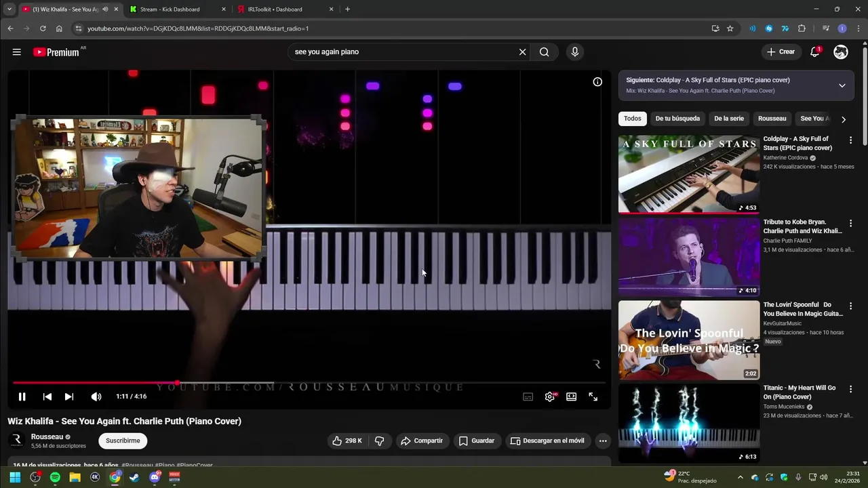The height and width of the screenshot is (488, 868).
Task: Show hidden system tray icons
Action: click(741, 477)
